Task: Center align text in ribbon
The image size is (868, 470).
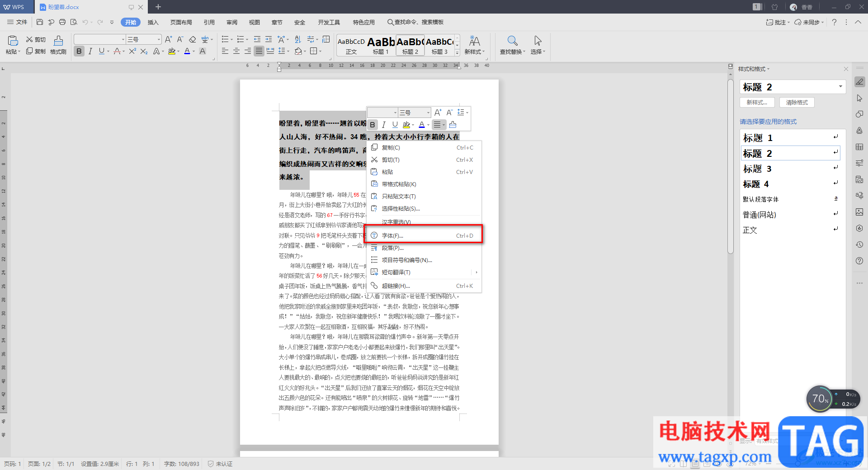Action: [x=236, y=51]
